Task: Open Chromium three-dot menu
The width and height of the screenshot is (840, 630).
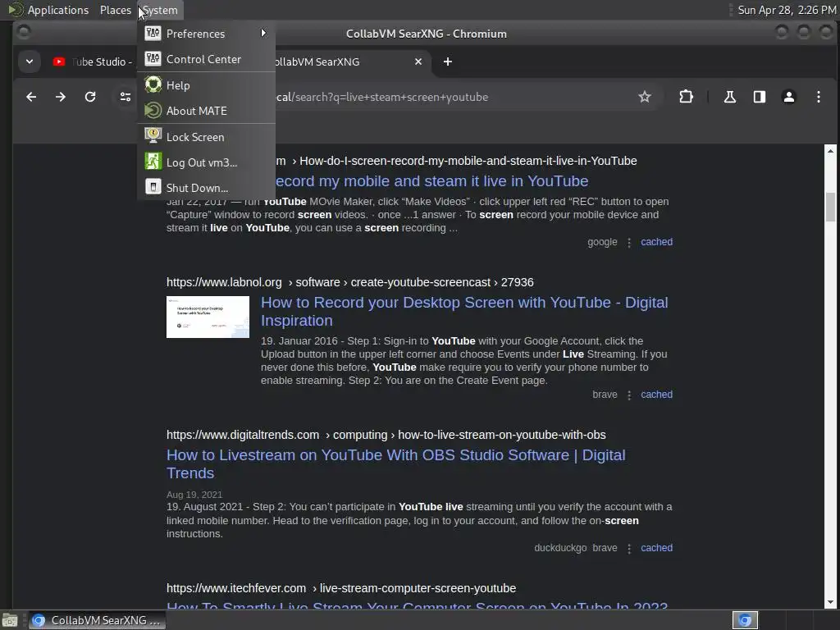Action: pos(818,97)
